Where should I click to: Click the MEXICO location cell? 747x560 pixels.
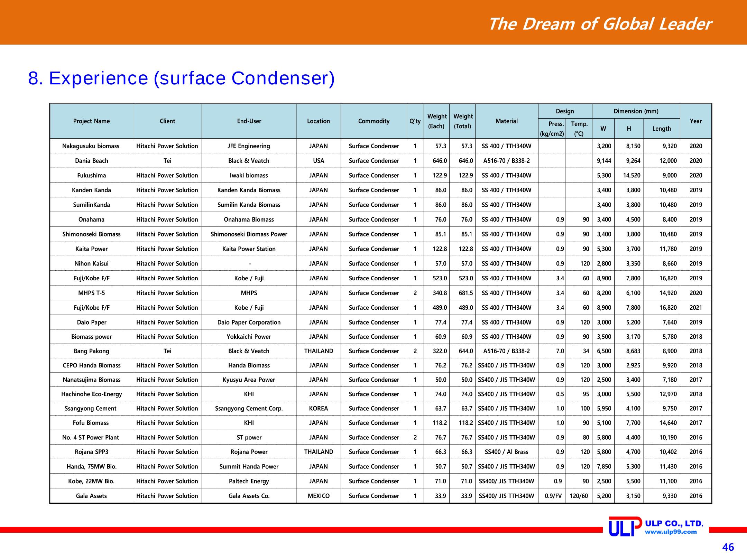point(319,496)
